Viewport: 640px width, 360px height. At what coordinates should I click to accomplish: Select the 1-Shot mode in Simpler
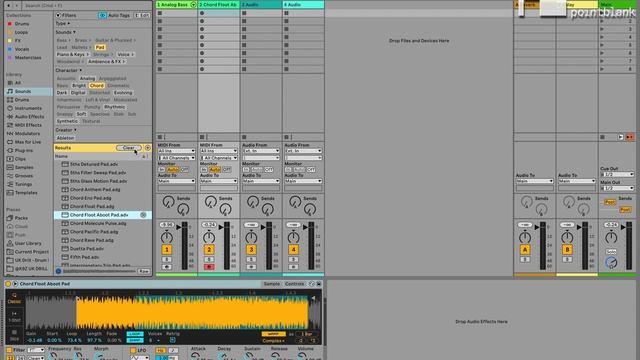click(14, 317)
